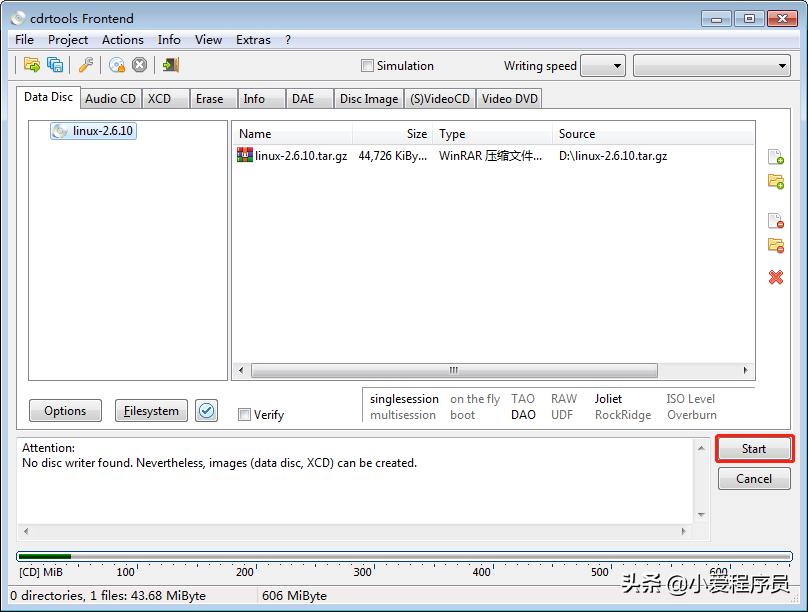Screen dimensions: 808x612
Task: Click the Options button
Action: point(64,410)
